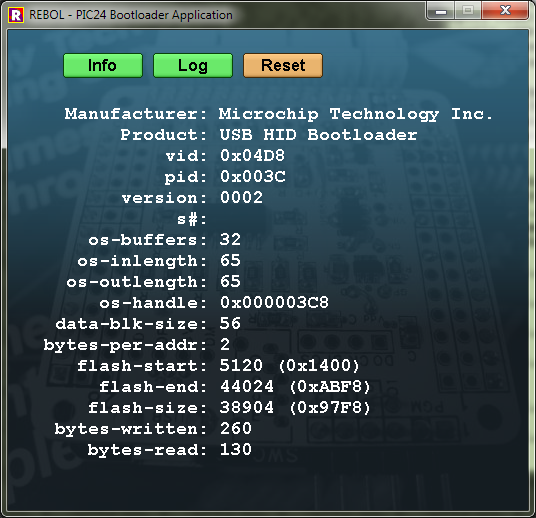The height and width of the screenshot is (518, 536).
Task: Click the 'flash-start:' label
Action: point(142,366)
